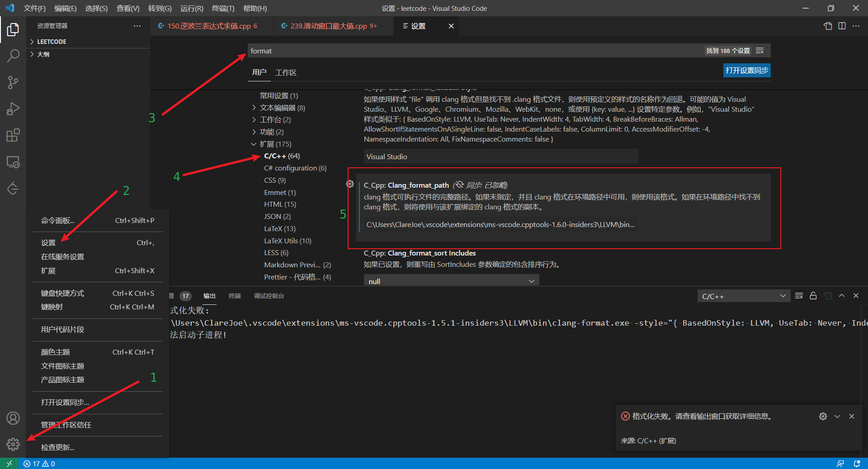This screenshot has width=868, height=469.
Task: Collapse the notification with the chevron
Action: 837,416
